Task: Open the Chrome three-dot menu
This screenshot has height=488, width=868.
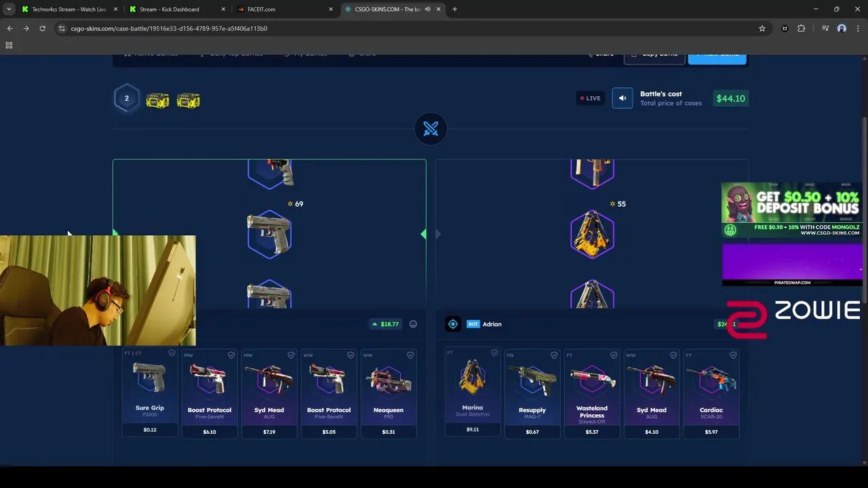Action: (858, 28)
